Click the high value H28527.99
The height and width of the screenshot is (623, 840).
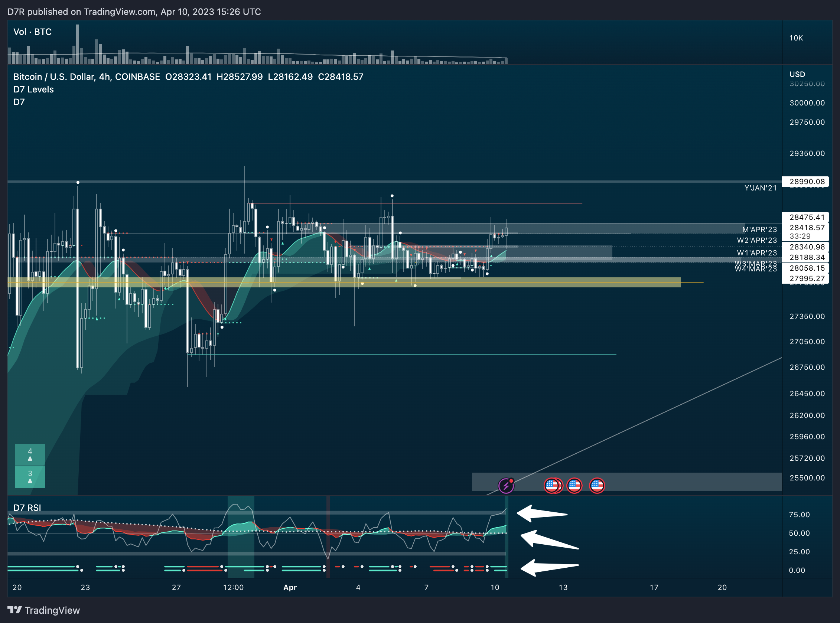coord(240,77)
